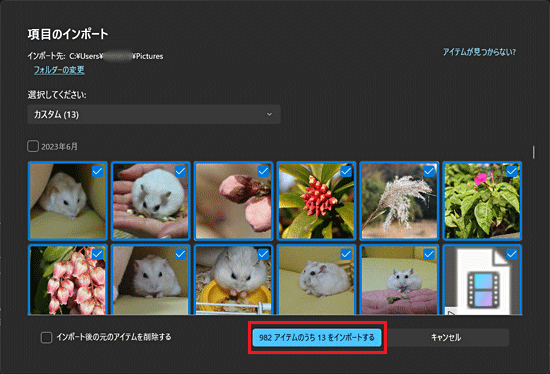The height and width of the screenshot is (374, 550).
Task: Uncheck the white pampas grass photo
Action: pyautogui.click(x=429, y=171)
